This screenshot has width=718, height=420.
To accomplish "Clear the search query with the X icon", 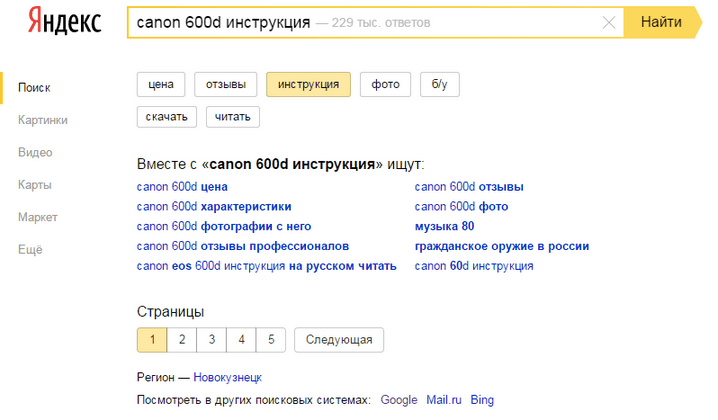I will tap(609, 22).
